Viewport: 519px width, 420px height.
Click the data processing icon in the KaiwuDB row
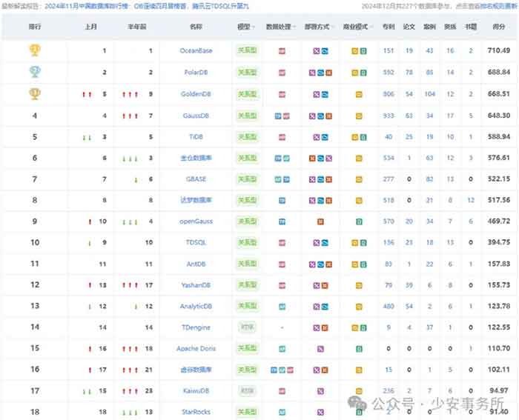click(282, 391)
